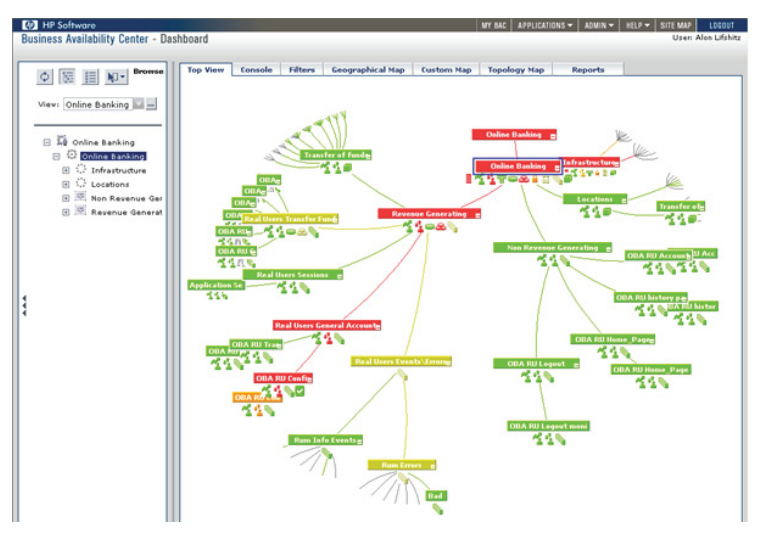This screenshot has height=534, width=765.
Task: Click the Revenue Generating tree icon
Action: click(x=81, y=211)
